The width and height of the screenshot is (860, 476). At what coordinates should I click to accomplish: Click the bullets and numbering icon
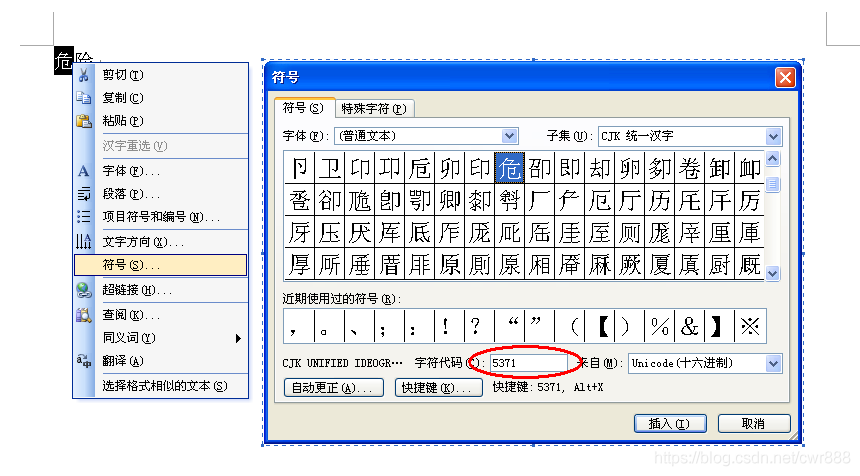(x=84, y=217)
